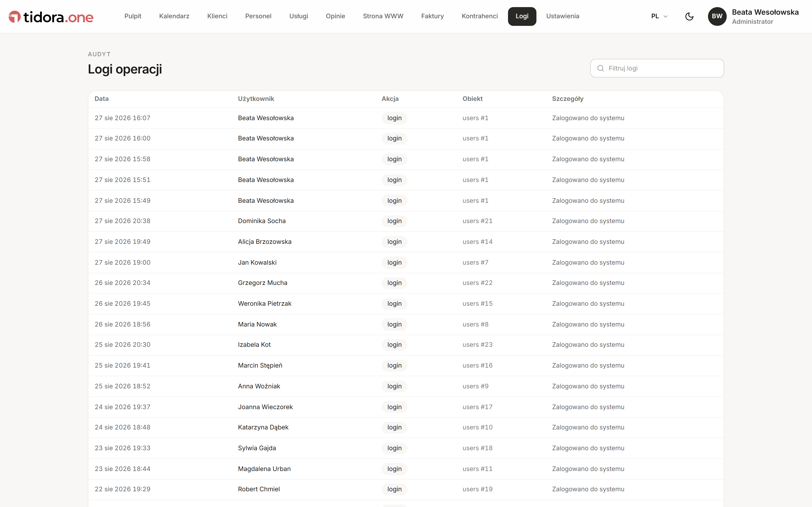Click the users #22 object link
The width and height of the screenshot is (812, 507).
coord(478,283)
